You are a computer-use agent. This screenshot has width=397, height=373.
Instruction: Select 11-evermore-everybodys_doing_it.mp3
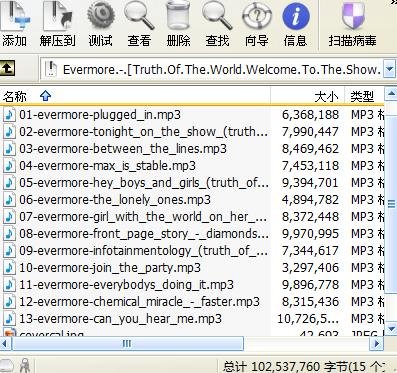(126, 285)
